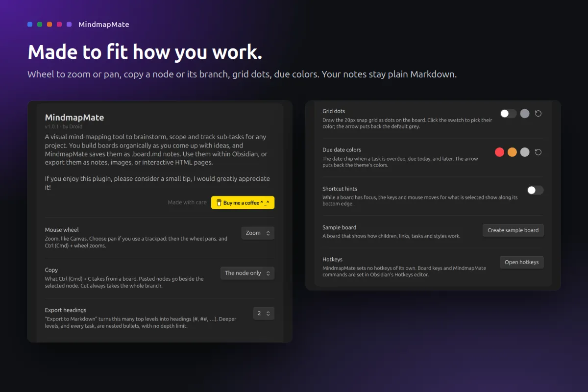Click the blue dot in MindmapMate logo
The image size is (588, 392).
30,24
